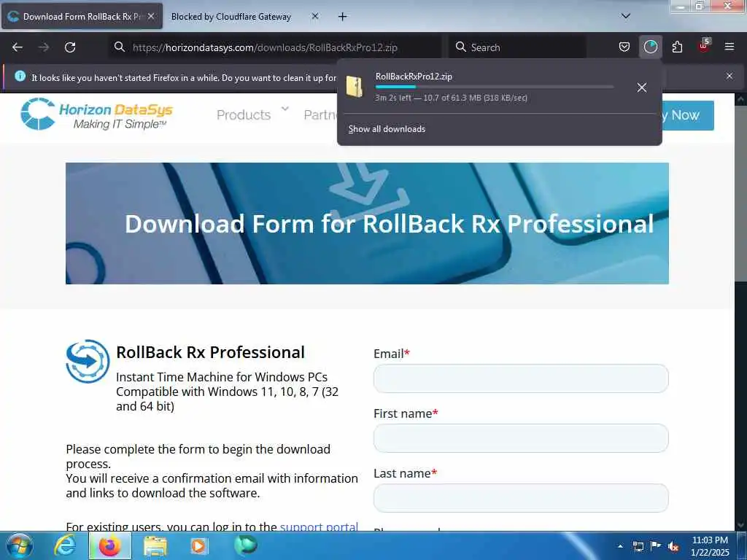The image size is (747, 560).
Task: Click the info icon in notification bar
Action: (x=20, y=76)
